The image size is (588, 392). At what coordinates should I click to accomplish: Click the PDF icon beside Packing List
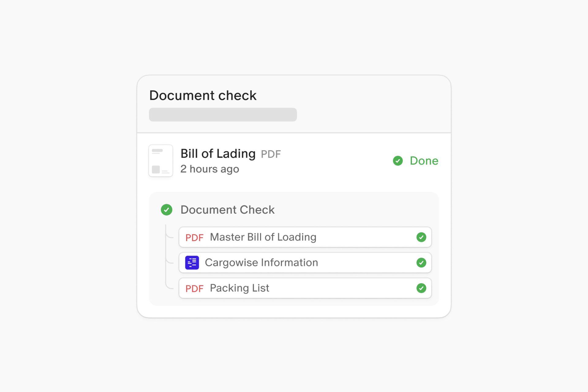coord(194,288)
